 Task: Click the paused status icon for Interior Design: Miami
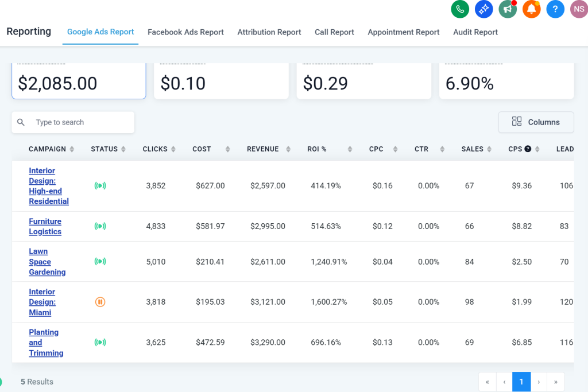[x=100, y=302]
